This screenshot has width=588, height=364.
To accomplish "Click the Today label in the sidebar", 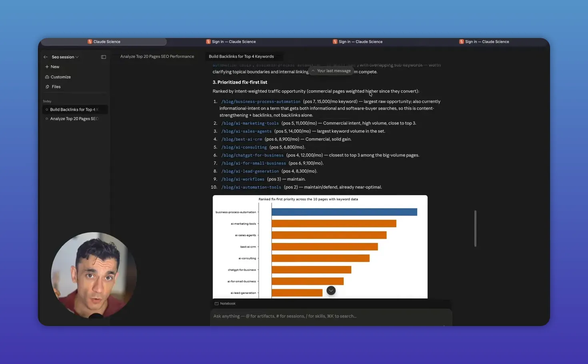I will 47,101.
